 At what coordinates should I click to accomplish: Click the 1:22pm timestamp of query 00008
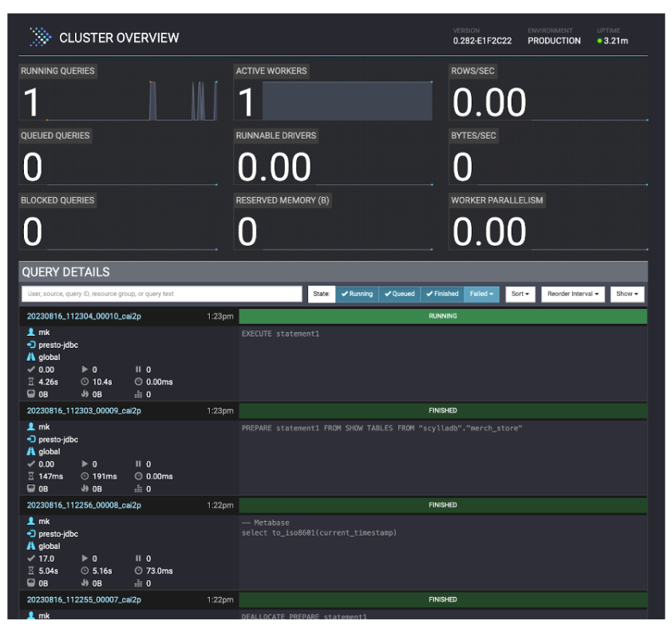pos(220,505)
